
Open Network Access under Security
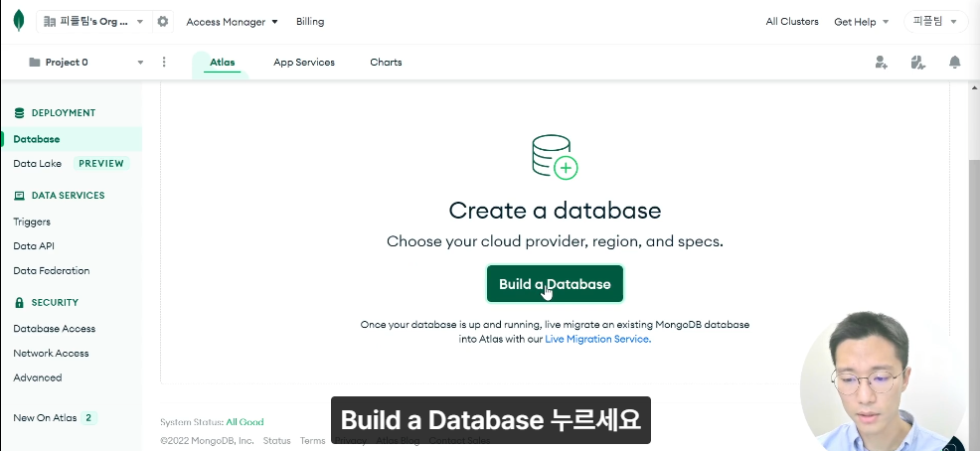tap(51, 353)
